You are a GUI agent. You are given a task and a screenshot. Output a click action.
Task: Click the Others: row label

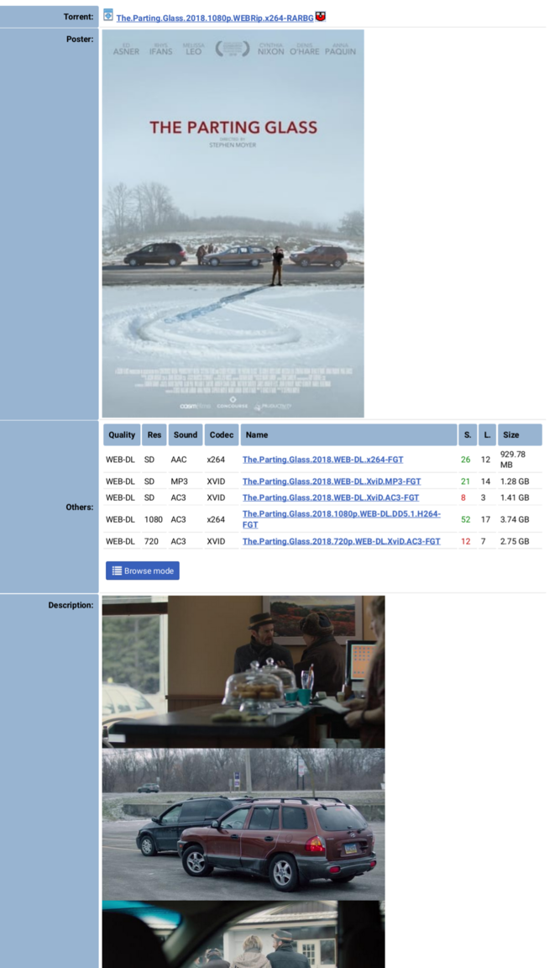click(80, 507)
